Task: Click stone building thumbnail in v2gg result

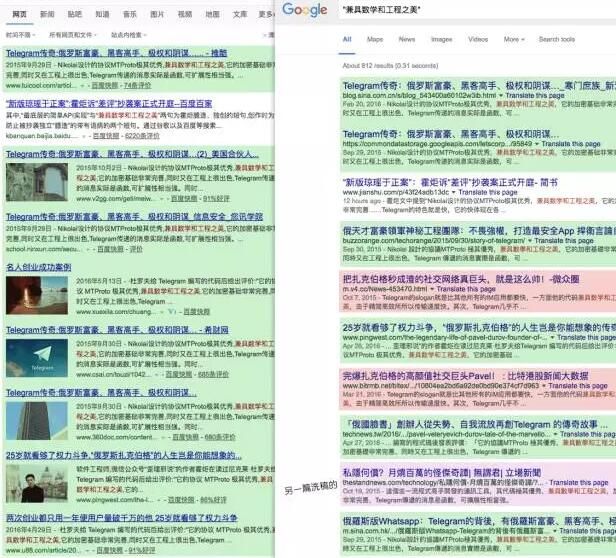Action: tap(37, 182)
